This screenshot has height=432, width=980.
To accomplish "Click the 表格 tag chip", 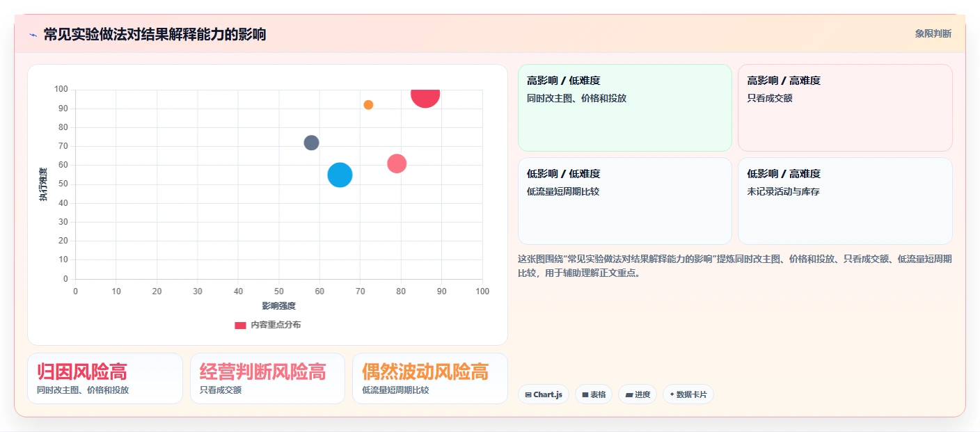I will (x=594, y=394).
